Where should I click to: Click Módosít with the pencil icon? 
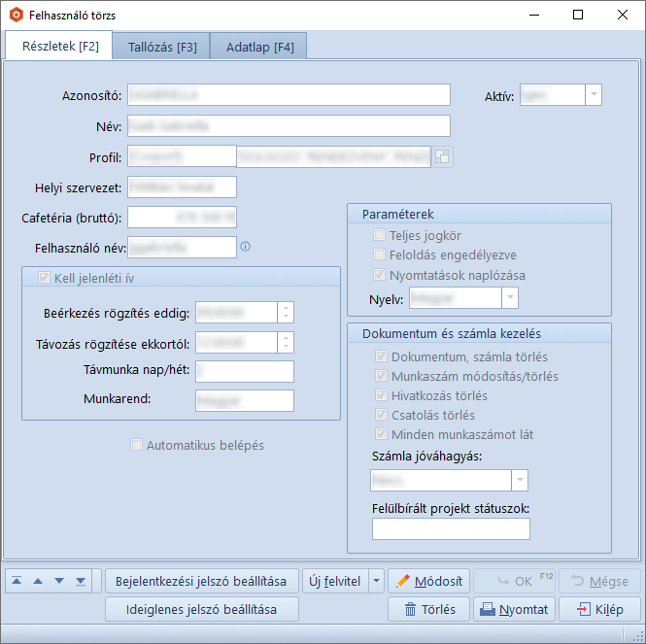click(x=428, y=581)
